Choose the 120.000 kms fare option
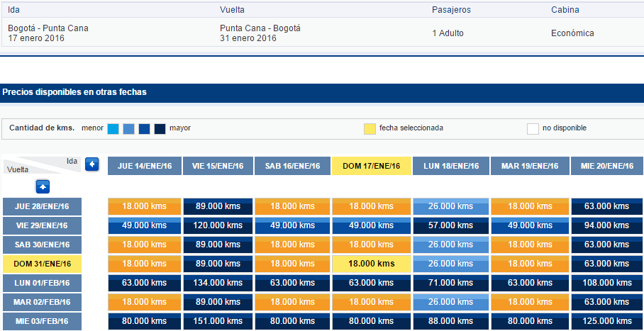The width and height of the screenshot is (644, 331). tap(218, 225)
